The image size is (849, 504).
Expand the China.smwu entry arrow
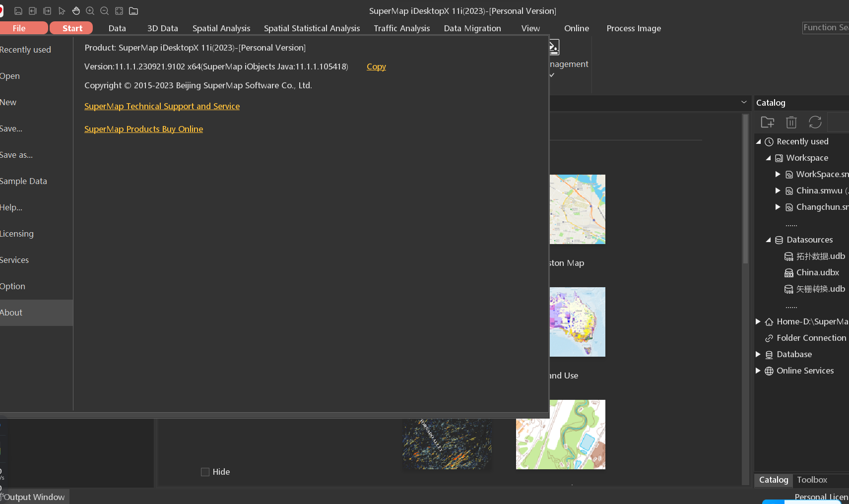tap(778, 190)
